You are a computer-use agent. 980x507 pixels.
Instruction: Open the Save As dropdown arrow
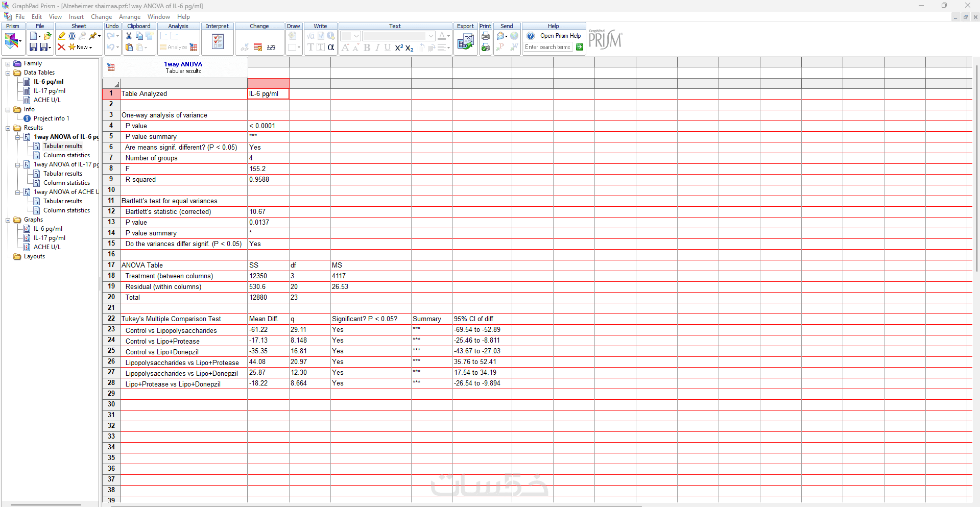coord(50,47)
